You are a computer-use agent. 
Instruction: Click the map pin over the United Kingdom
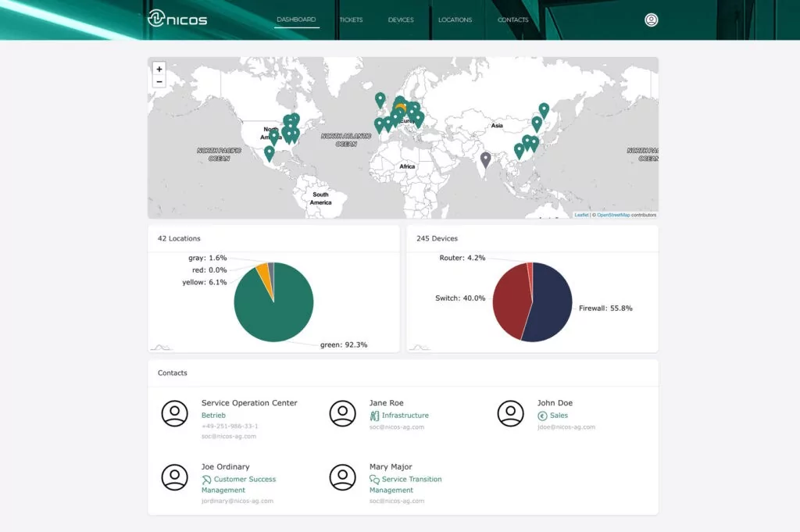click(380, 100)
